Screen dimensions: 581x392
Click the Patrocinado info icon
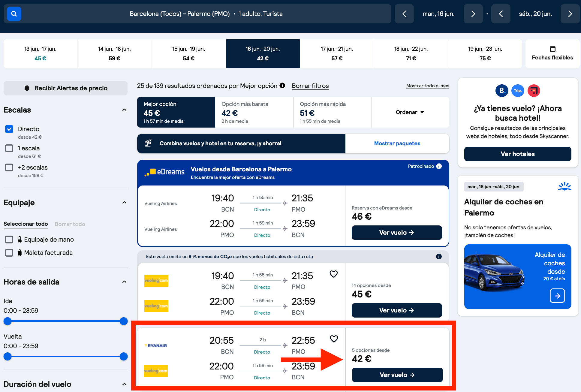click(439, 166)
